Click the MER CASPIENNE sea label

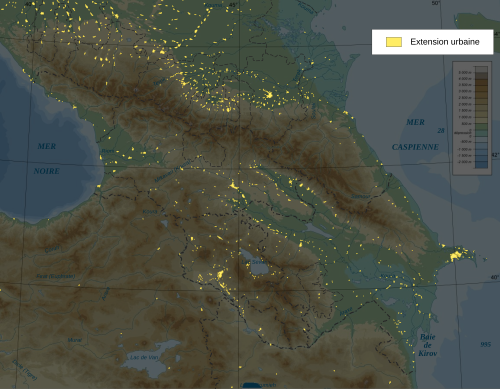415,135
